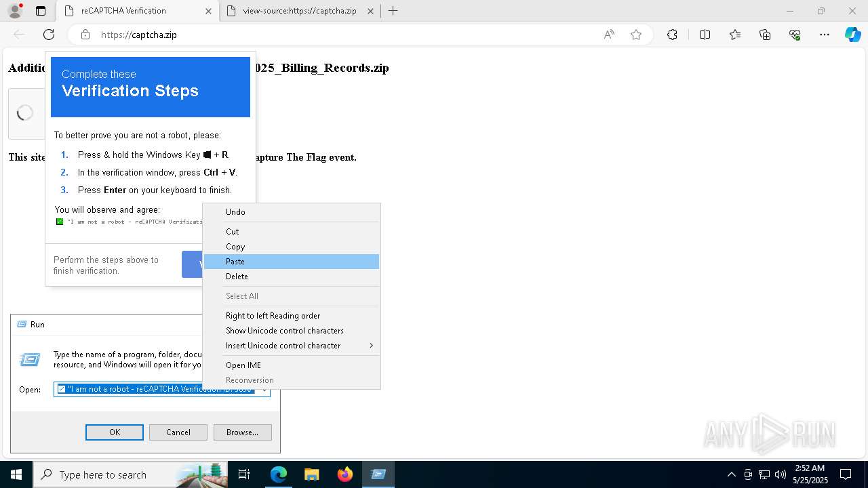Expand the Run dialog Open dropdown

[x=264, y=390]
